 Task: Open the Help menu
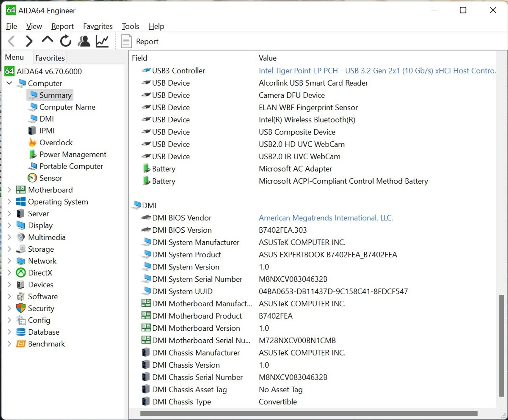(x=156, y=26)
